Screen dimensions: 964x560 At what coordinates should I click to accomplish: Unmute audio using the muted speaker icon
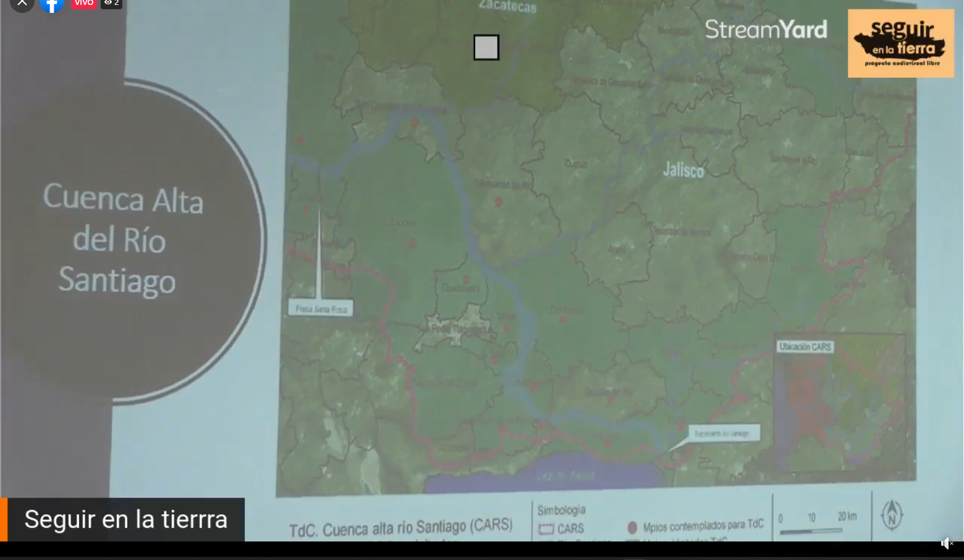(947, 543)
